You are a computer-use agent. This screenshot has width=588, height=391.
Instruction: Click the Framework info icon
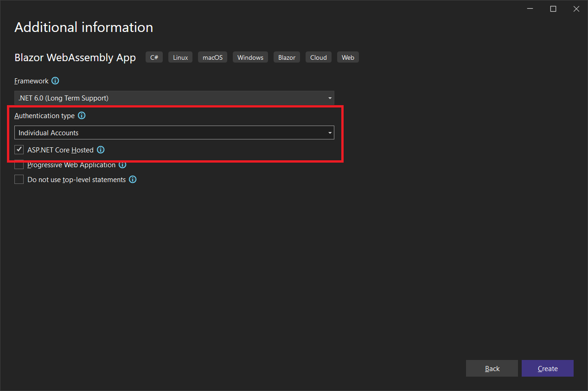pyautogui.click(x=55, y=81)
